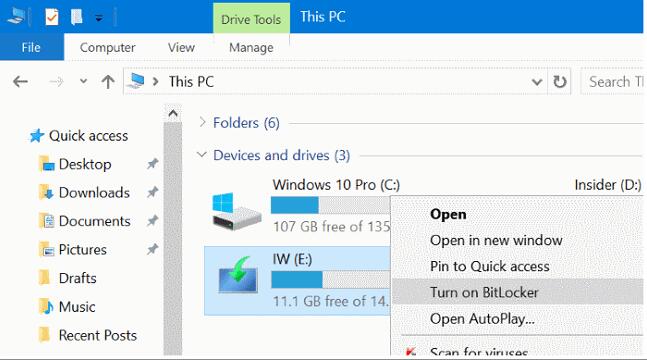Choose Turn on BitLocker

(517, 292)
